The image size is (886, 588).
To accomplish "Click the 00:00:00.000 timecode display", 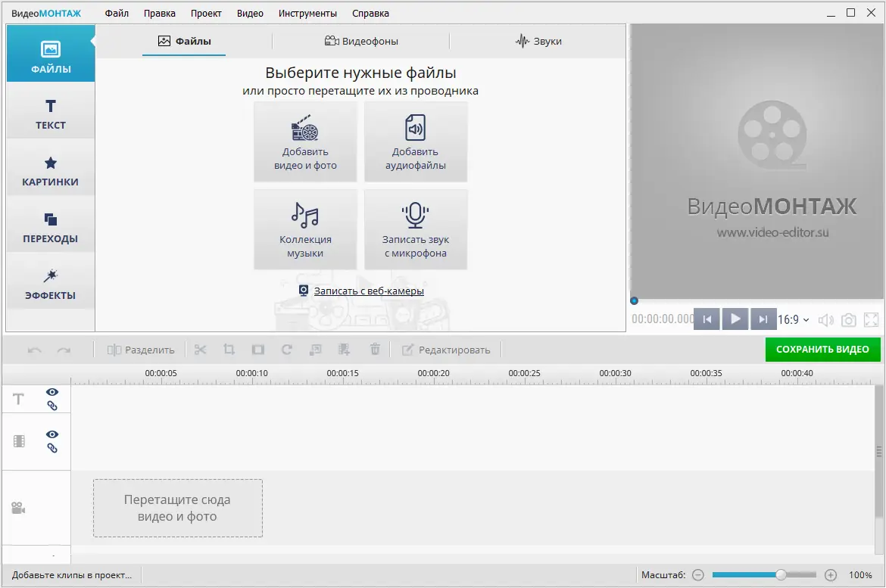I will pyautogui.click(x=663, y=319).
